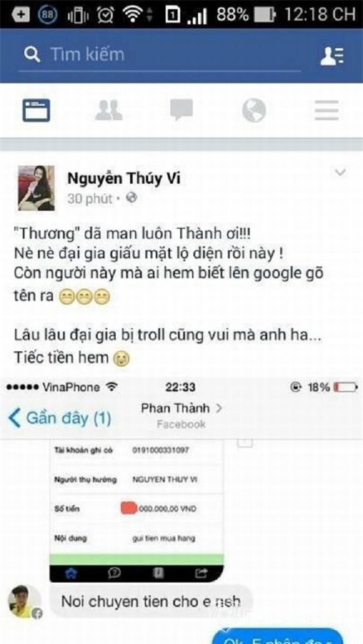Tap the search magnifier icon
Viewport: 363px width, 644px height.
[x=32, y=54]
